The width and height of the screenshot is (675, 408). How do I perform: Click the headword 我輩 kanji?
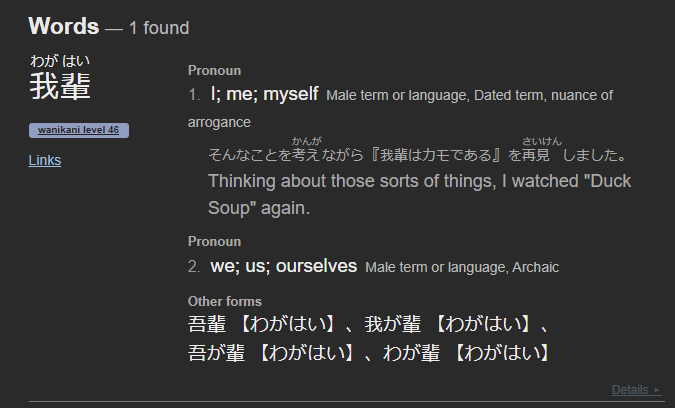[61, 87]
